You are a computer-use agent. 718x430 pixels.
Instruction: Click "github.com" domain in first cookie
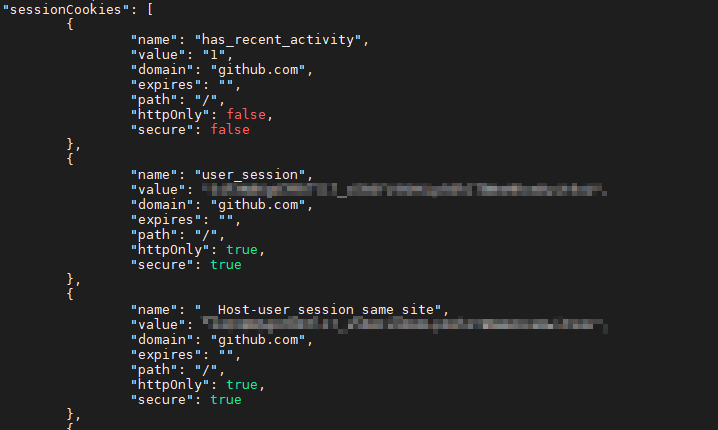(258, 70)
